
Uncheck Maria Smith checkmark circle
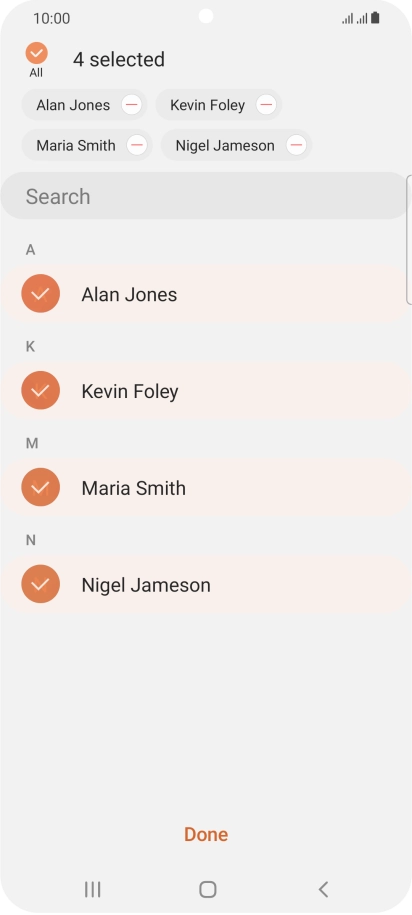[x=40, y=487]
